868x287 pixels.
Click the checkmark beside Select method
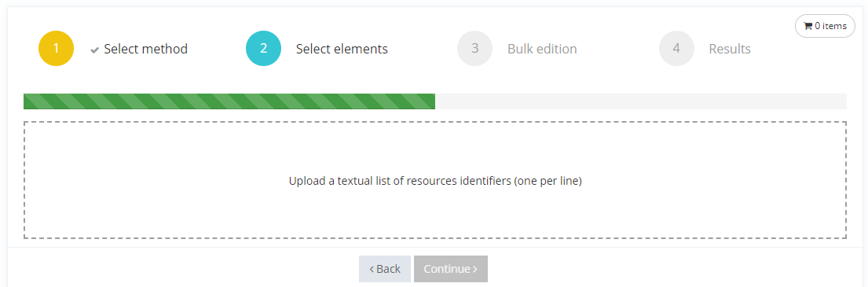coord(95,50)
